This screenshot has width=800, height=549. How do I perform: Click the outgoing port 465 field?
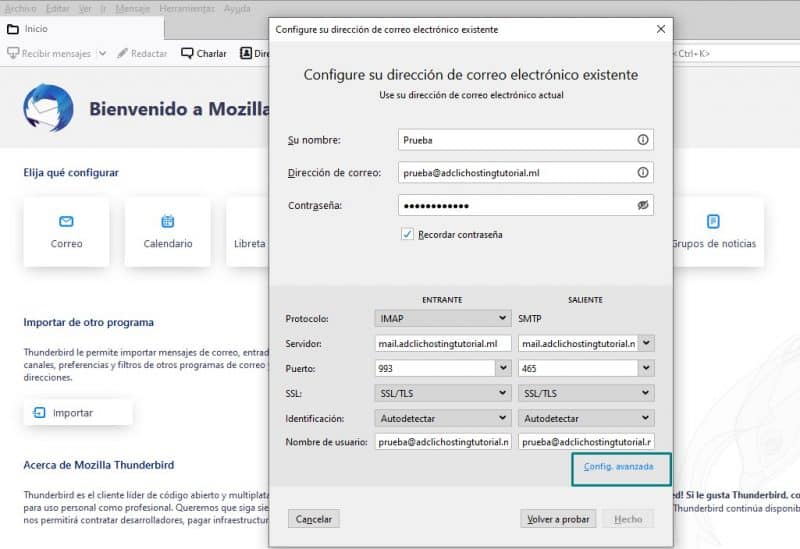click(578, 368)
